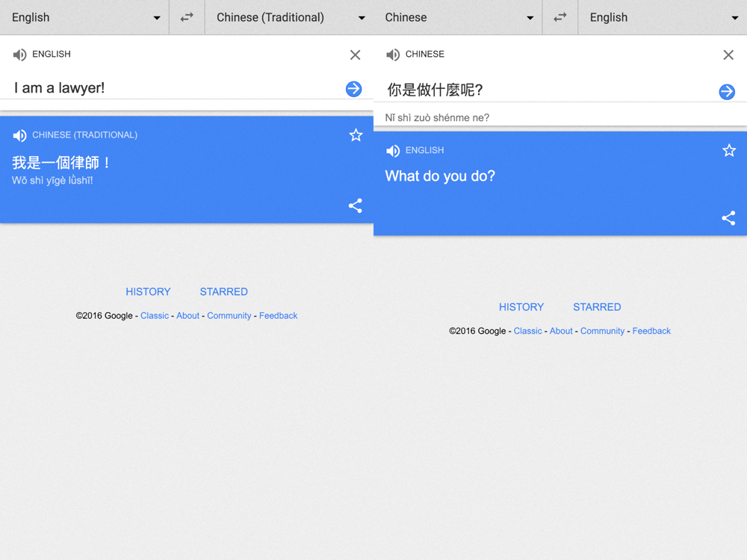Click pinyin 'Wǒ shì yīgè lǜshī!'

52,181
